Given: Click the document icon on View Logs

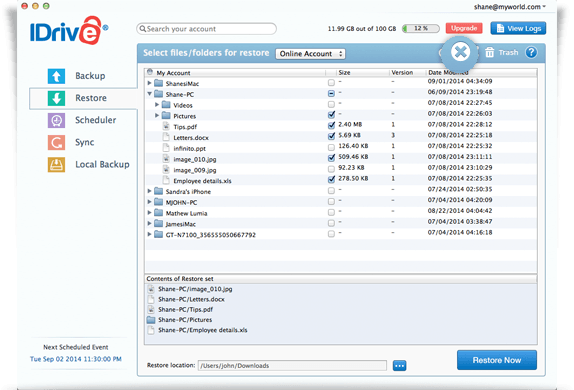Looking at the screenshot, I should tap(500, 28).
